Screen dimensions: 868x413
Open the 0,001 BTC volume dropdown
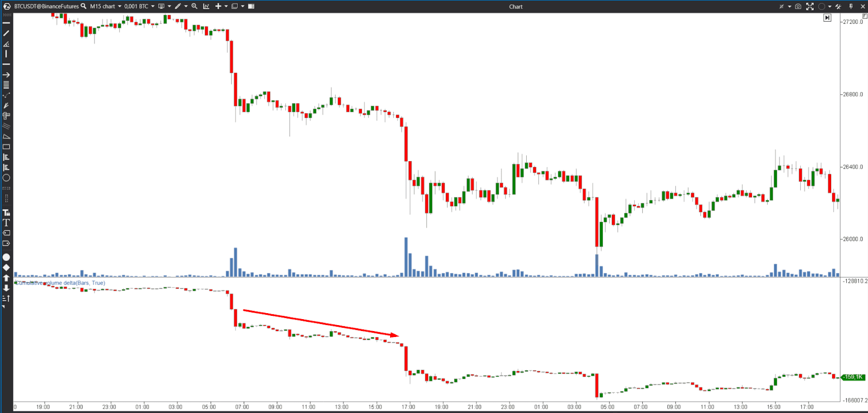coord(139,6)
